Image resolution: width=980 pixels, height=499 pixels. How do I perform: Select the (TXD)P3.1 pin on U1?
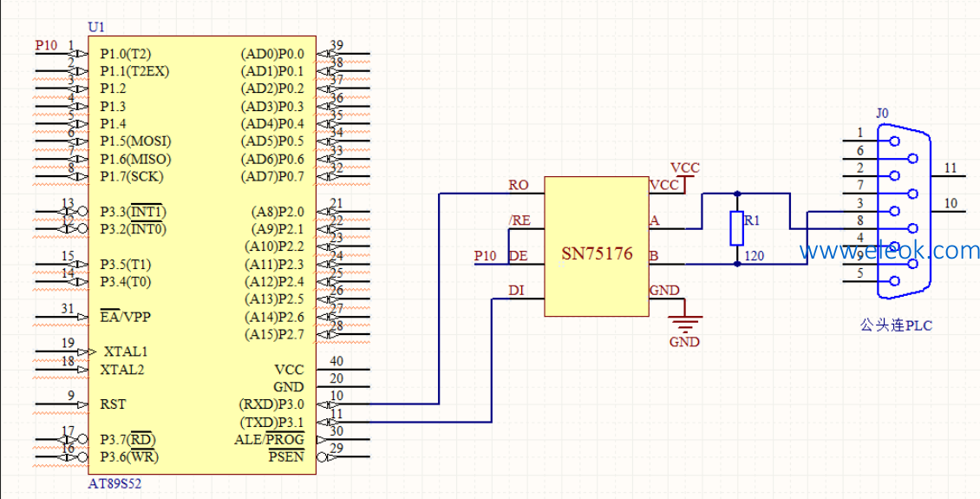click(x=271, y=422)
